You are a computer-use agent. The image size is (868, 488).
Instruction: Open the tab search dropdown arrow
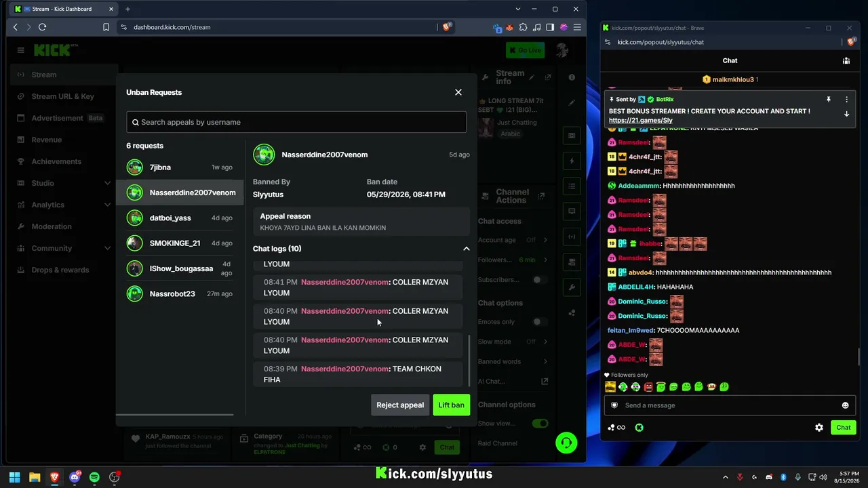click(x=518, y=9)
